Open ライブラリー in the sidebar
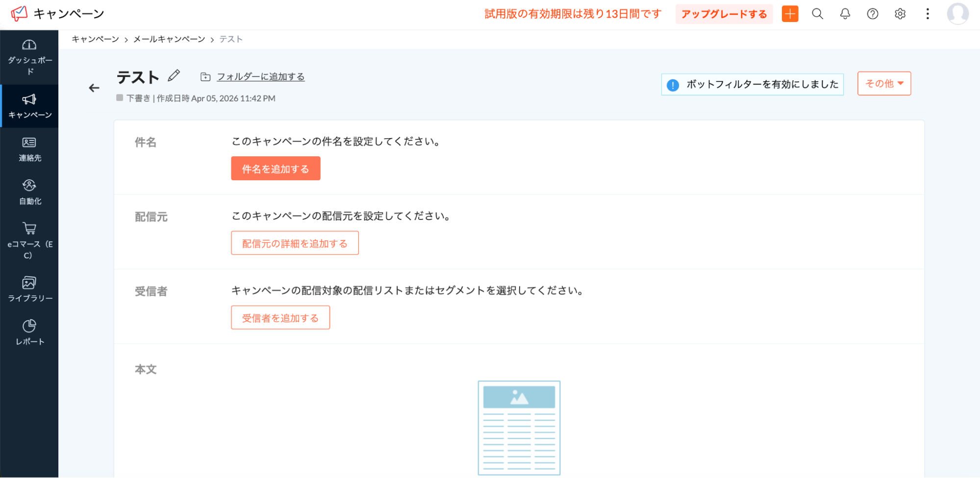This screenshot has height=478, width=980. click(29, 289)
